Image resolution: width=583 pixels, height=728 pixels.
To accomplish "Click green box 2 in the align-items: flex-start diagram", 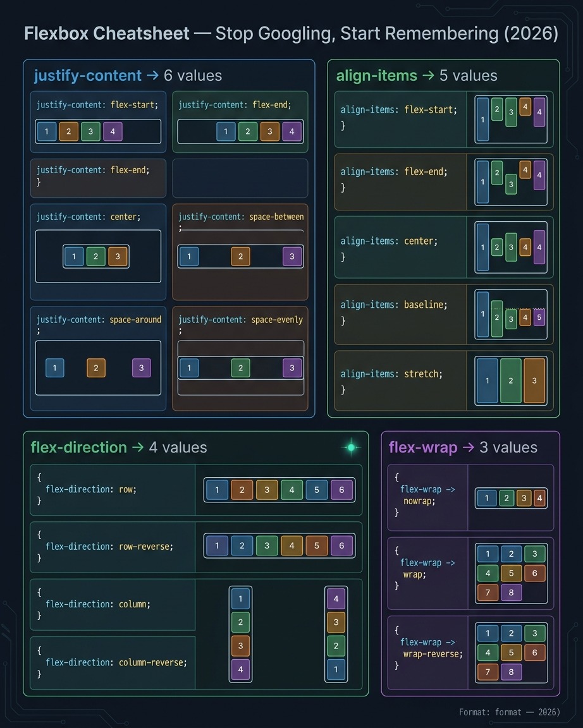I will pos(497,109).
